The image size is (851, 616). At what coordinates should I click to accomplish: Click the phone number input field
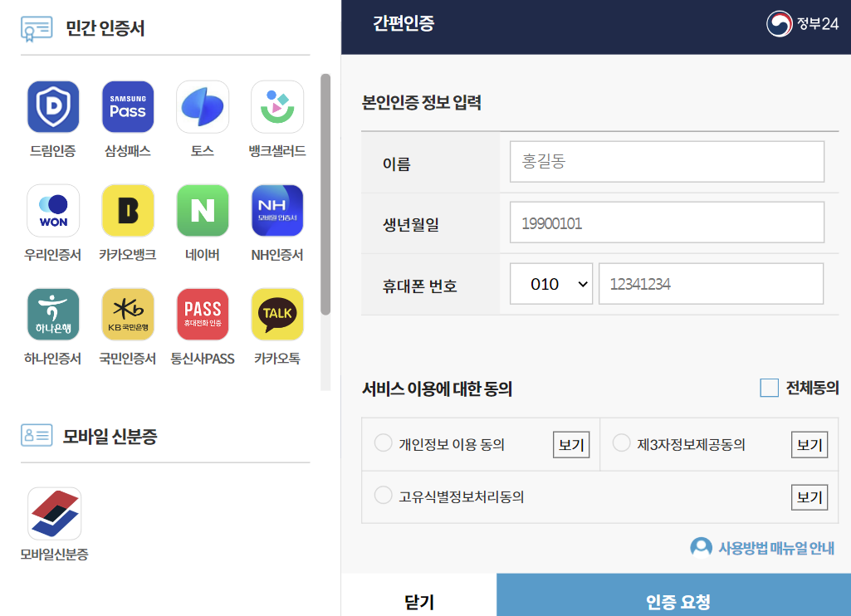(711, 284)
